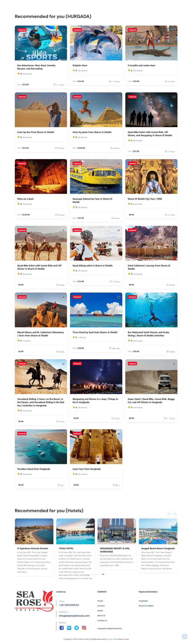Show previous hotels with left carousel arrow
The image size is (191, 644).
pyautogui.click(x=169, y=513)
